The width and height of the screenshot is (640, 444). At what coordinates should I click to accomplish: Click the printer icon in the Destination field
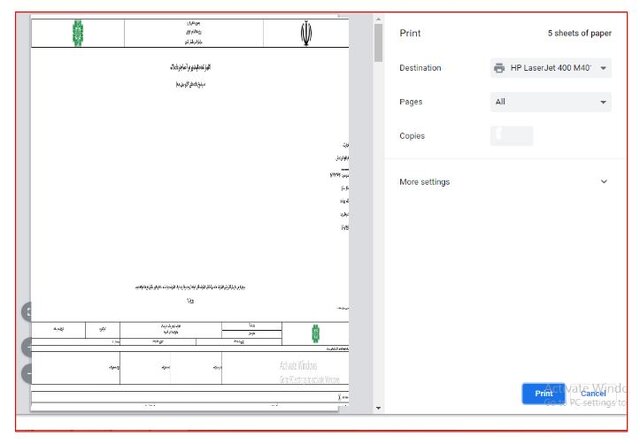coord(499,68)
